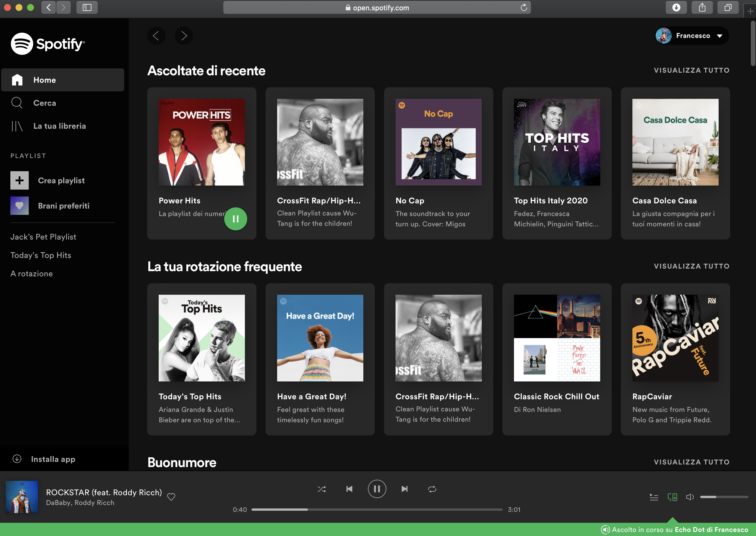This screenshot has width=756, height=536.
Task: Reload the page in Safari
Action: (524, 7)
